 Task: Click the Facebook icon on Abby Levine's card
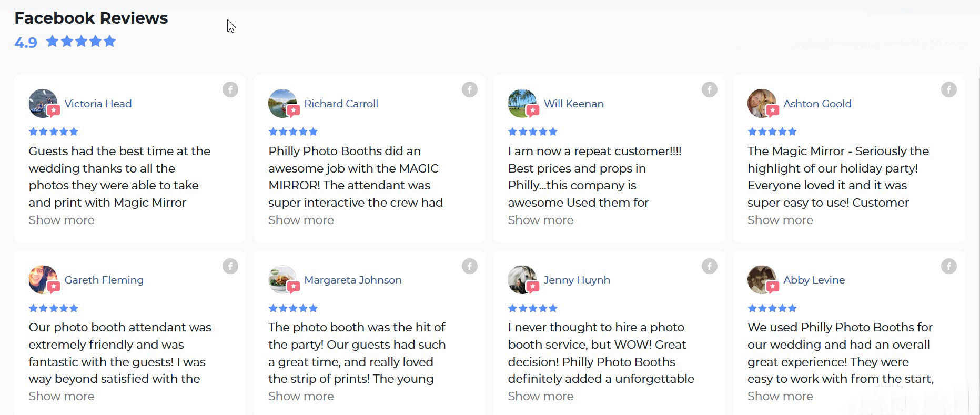(949, 266)
